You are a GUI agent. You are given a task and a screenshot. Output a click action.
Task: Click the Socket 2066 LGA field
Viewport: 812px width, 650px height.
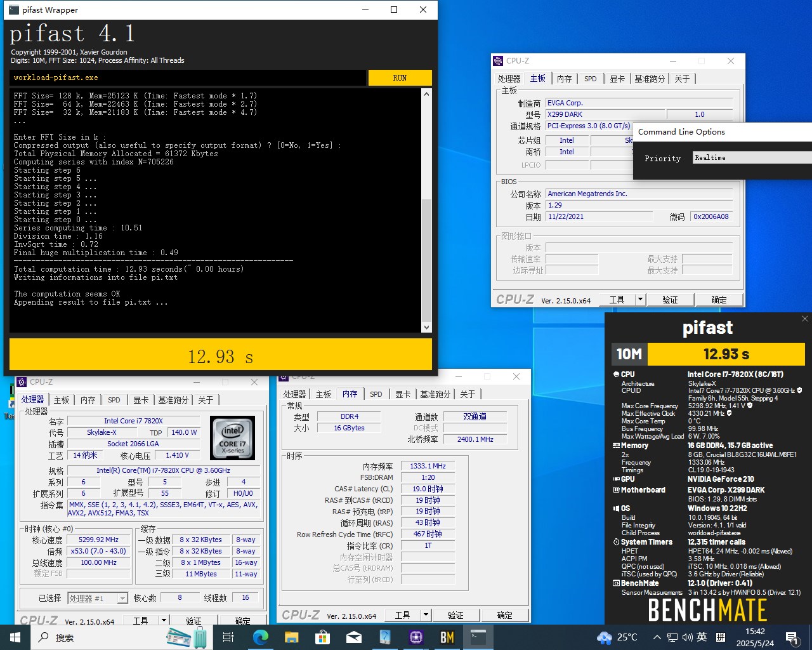click(x=133, y=444)
